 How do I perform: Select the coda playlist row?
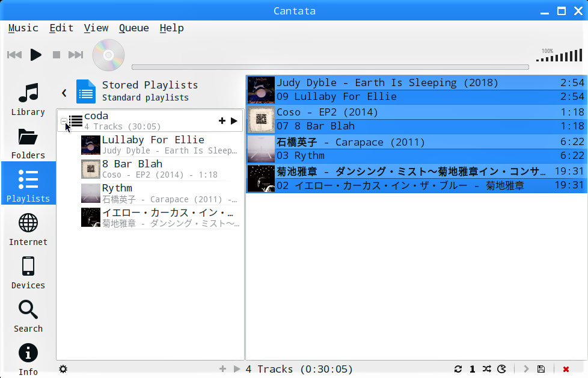(x=150, y=121)
